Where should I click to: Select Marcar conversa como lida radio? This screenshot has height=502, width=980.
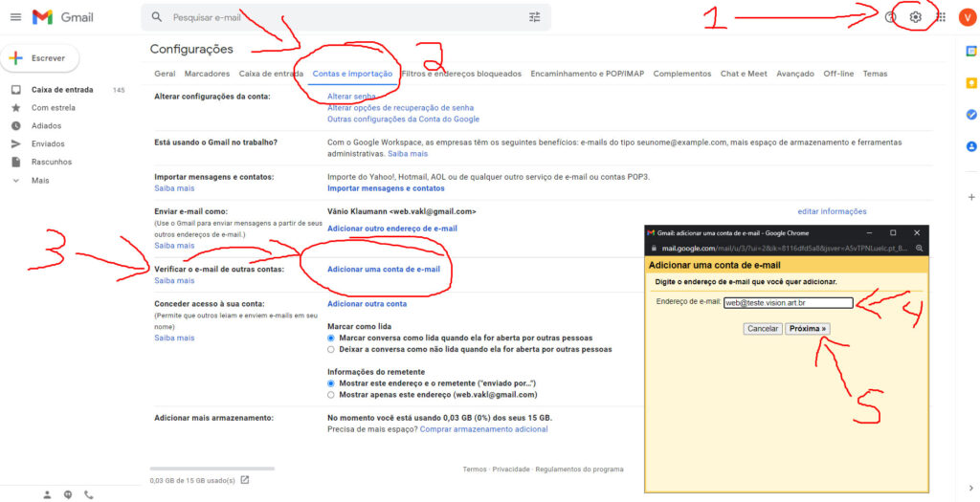[331, 338]
